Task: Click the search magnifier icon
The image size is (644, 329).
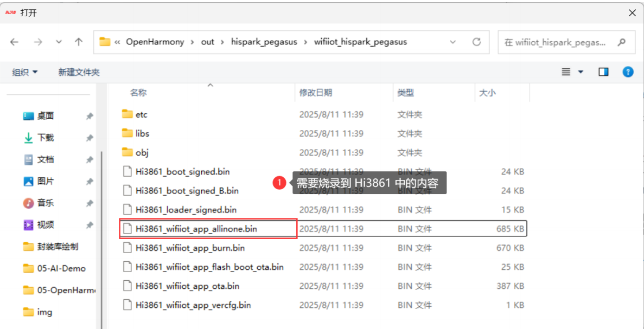Action: 622,42
